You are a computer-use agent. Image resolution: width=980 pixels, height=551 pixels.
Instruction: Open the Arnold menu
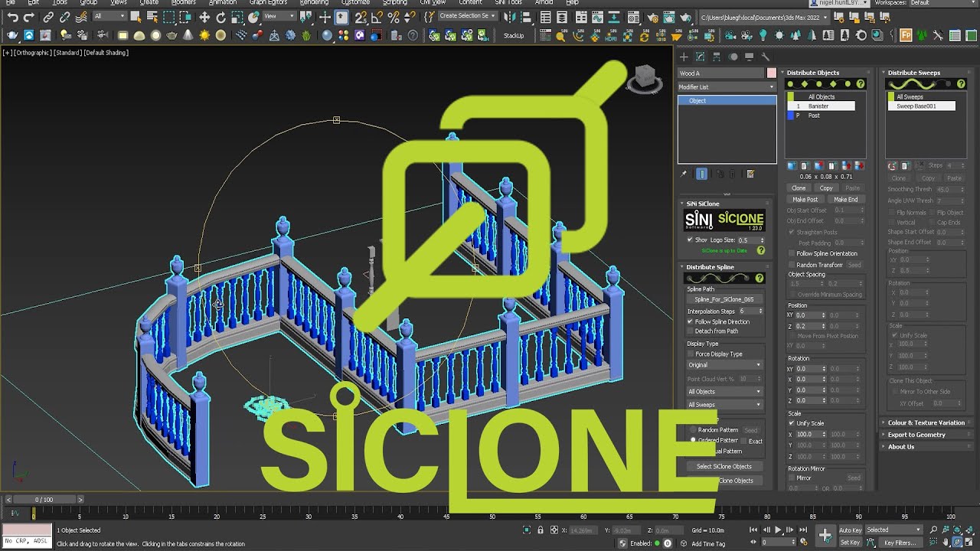[543, 2]
